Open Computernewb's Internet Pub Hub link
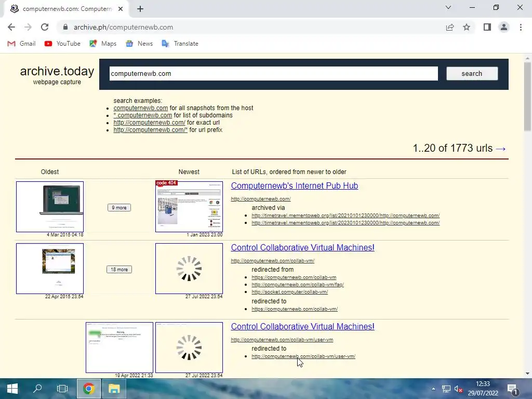Viewport: 532px width, 399px height. point(295,185)
